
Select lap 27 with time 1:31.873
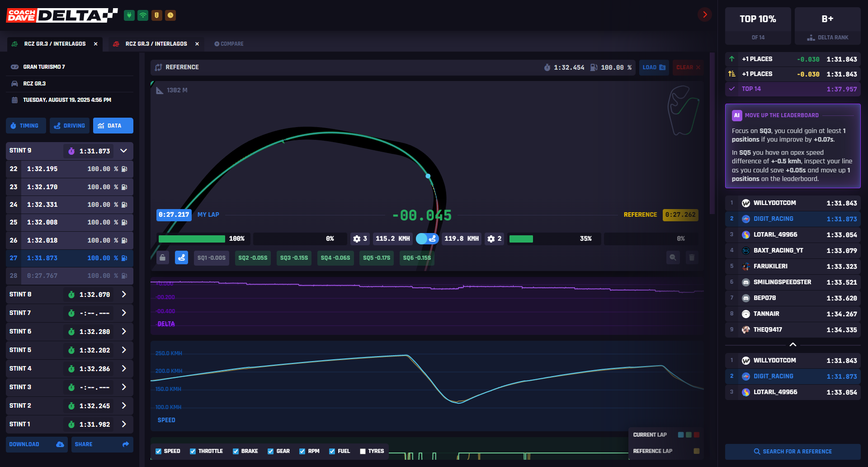click(70, 258)
